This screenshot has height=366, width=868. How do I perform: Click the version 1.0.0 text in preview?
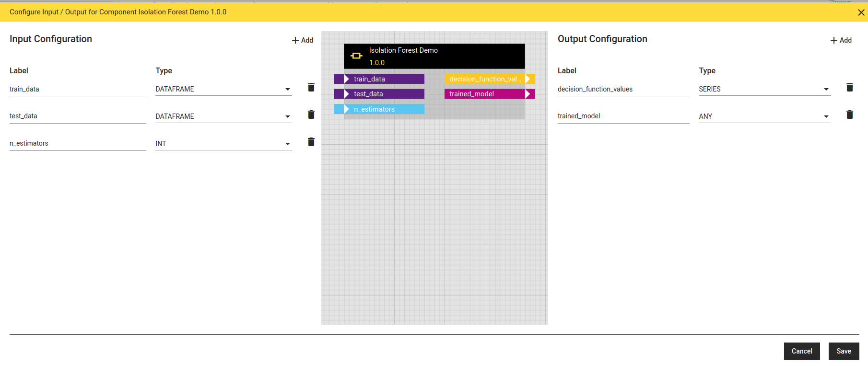[x=377, y=63]
